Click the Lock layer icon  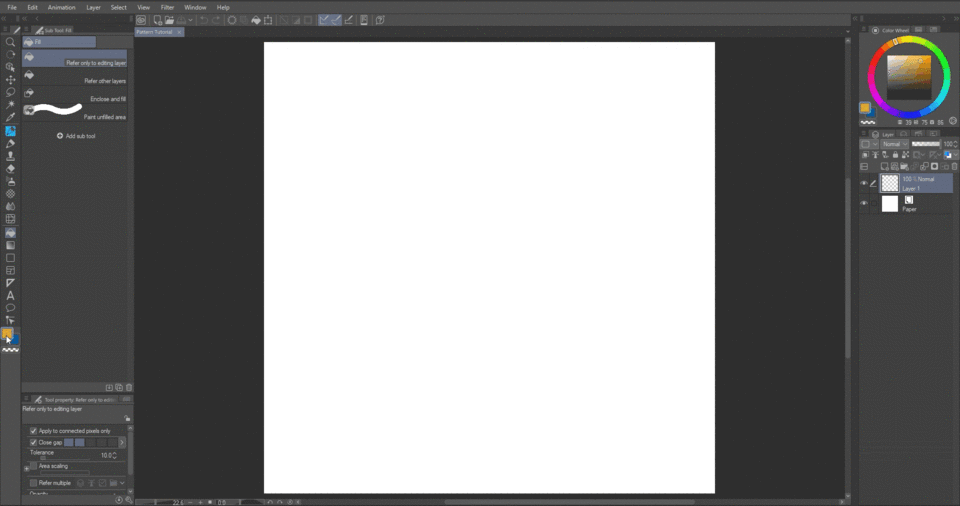click(895, 155)
